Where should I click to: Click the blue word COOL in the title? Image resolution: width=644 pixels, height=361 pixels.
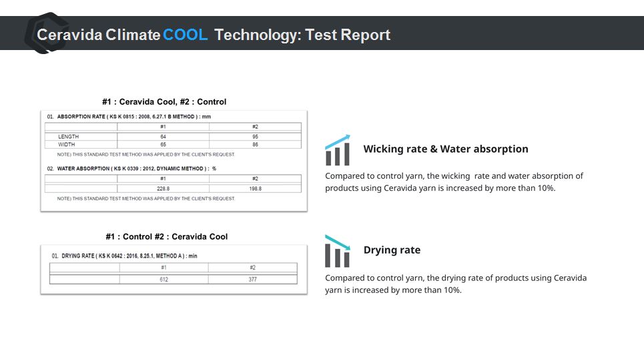tap(185, 35)
